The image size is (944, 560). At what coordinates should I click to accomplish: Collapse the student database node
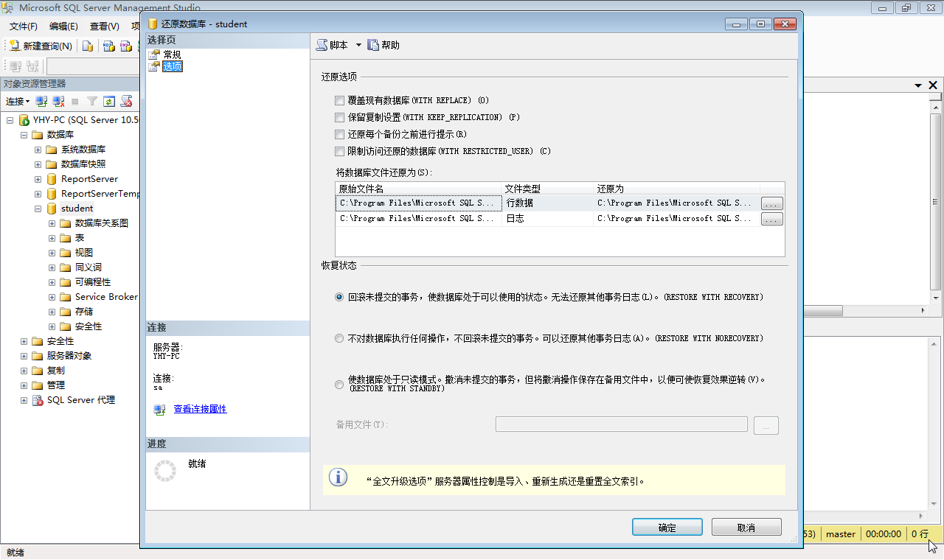(x=38, y=209)
